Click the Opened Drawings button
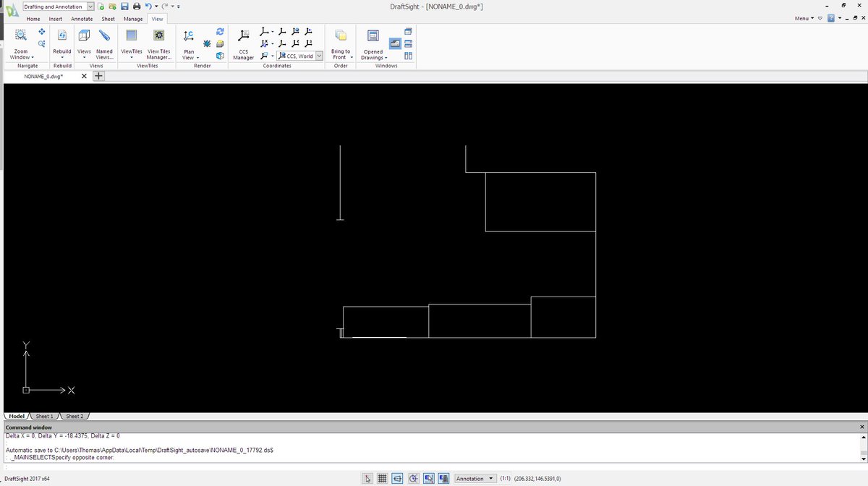 pos(373,35)
